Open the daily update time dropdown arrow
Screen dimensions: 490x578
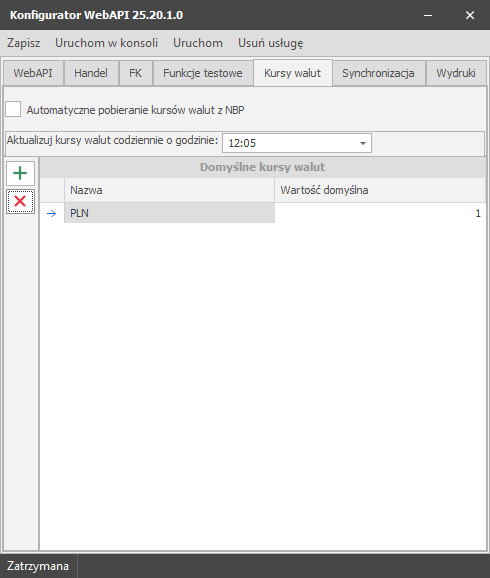point(363,143)
